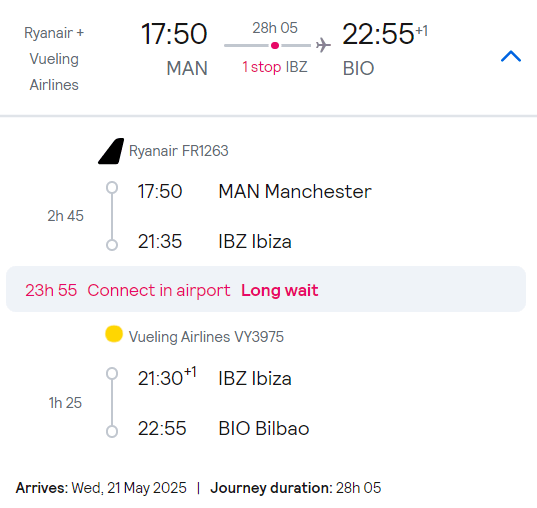Click the 28h 05 total duration label

point(275,28)
